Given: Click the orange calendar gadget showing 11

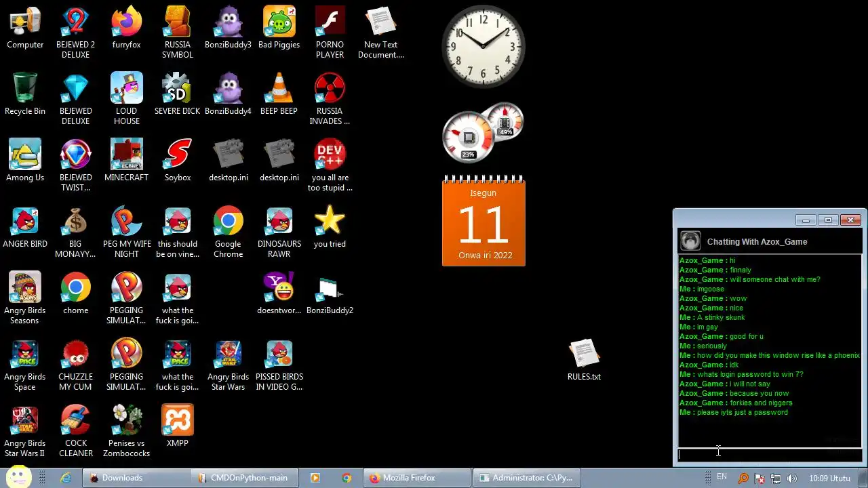Looking at the screenshot, I should coord(484,221).
